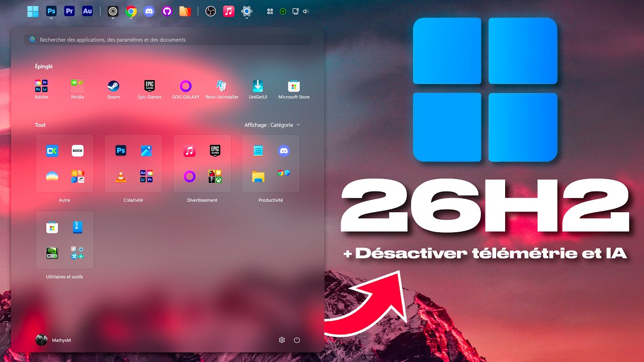644x362 pixels.
Task: Launch Premiere Pro from the taskbar
Action: (x=69, y=11)
